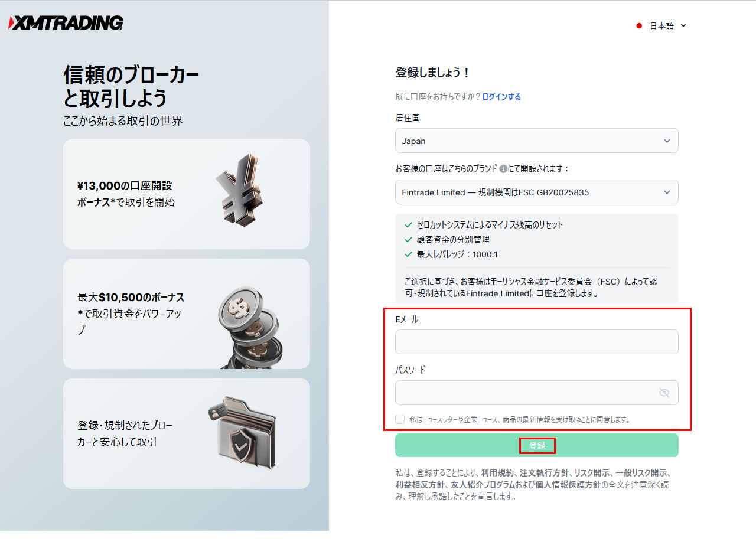Image resolution: width=756 pixels, height=545 pixels.
Task: Click the ¥13,000 口座開設ボーナス card
Action: 186,194
